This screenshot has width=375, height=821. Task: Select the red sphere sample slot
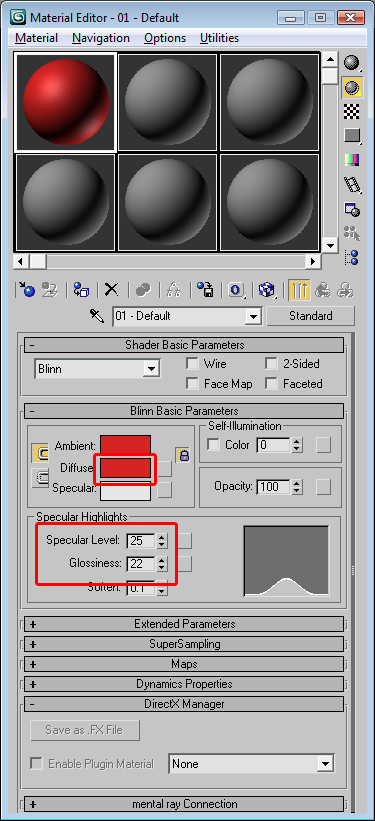point(65,102)
